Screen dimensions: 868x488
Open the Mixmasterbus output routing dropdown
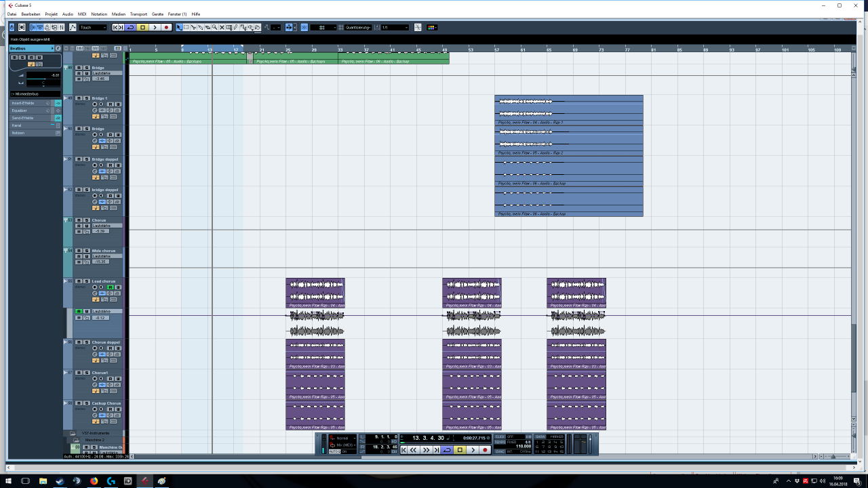pyautogui.click(x=35, y=94)
